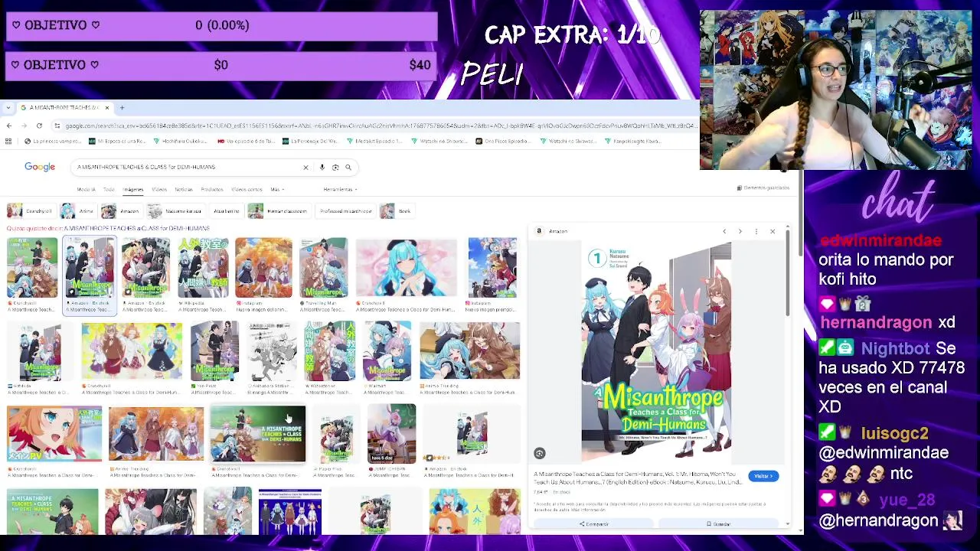Open the large Misanthrope book cover preview
This screenshot has width=980, height=551.
click(x=656, y=352)
